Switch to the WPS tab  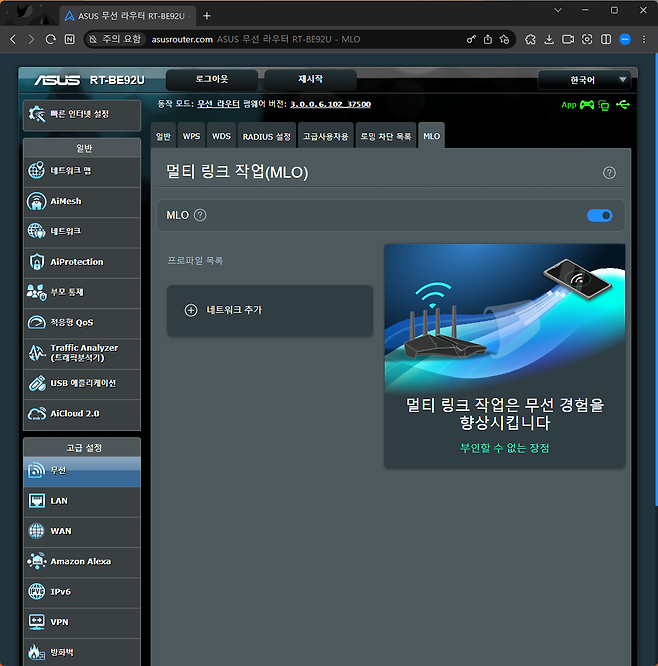point(191,136)
